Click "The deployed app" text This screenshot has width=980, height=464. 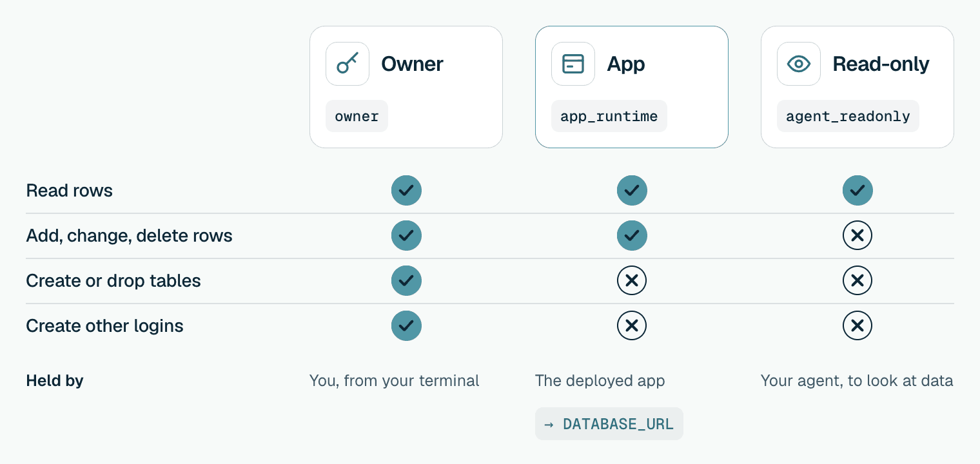coord(600,381)
